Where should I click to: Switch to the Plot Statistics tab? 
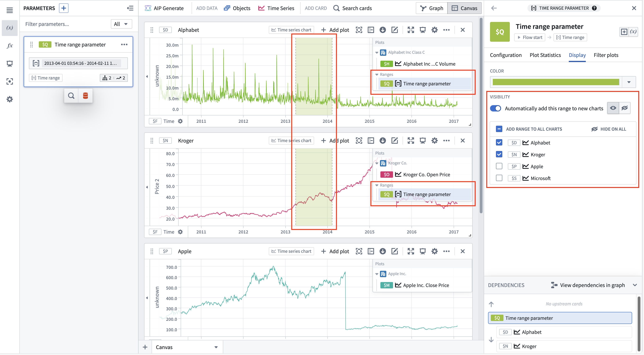545,55
